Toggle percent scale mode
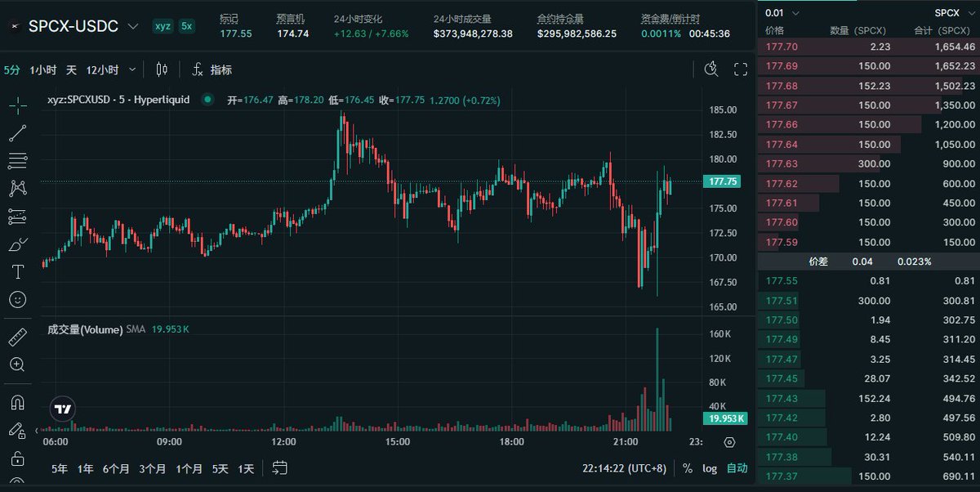This screenshot has height=492, width=980. pyautogui.click(x=688, y=468)
